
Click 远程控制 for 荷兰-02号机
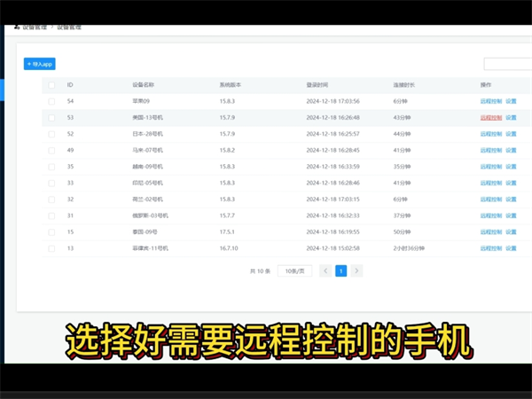coord(490,199)
